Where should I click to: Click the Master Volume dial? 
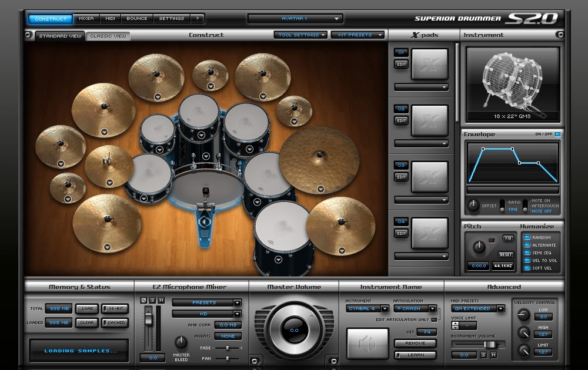[294, 330]
